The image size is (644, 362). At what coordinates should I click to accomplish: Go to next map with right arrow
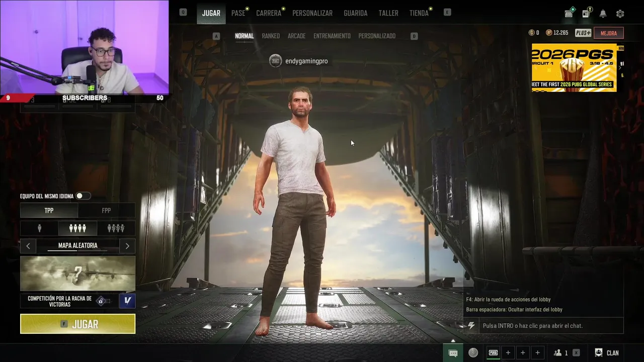coord(127,246)
